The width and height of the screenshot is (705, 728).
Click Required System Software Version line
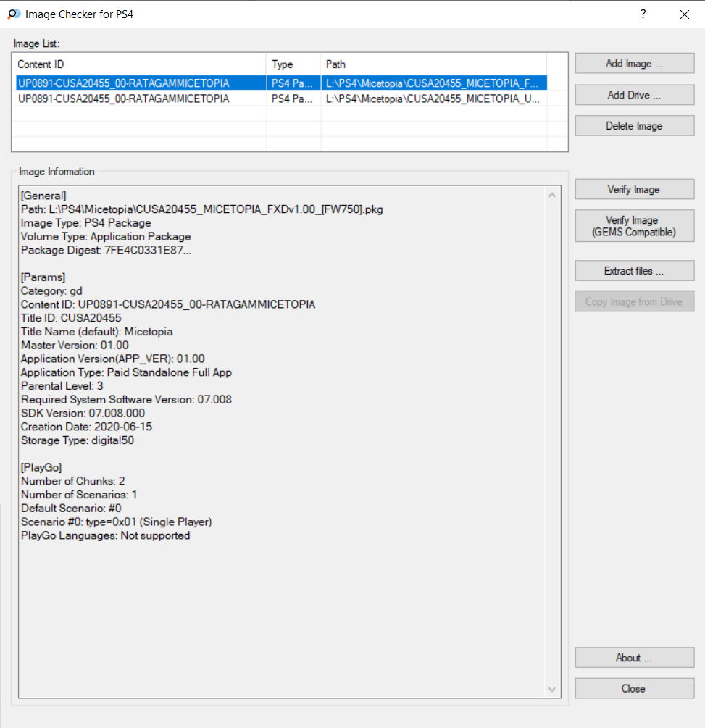click(x=126, y=399)
